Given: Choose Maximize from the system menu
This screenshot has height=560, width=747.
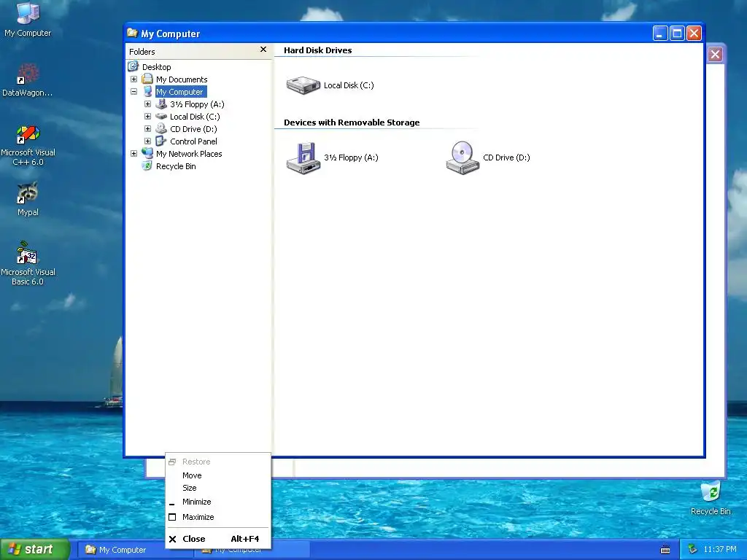Looking at the screenshot, I should 218,517.
